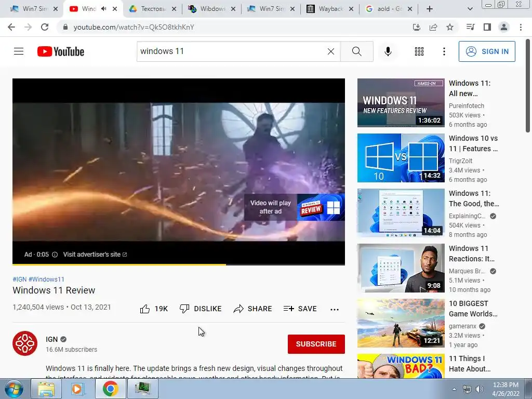The image size is (532, 399).
Task: Close the Wayback tab
Action: (x=352, y=9)
